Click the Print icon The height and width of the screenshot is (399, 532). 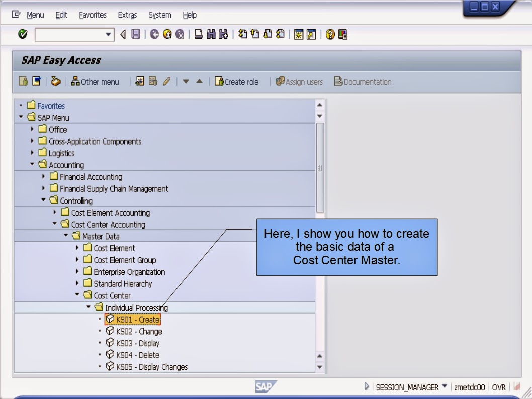click(x=199, y=34)
